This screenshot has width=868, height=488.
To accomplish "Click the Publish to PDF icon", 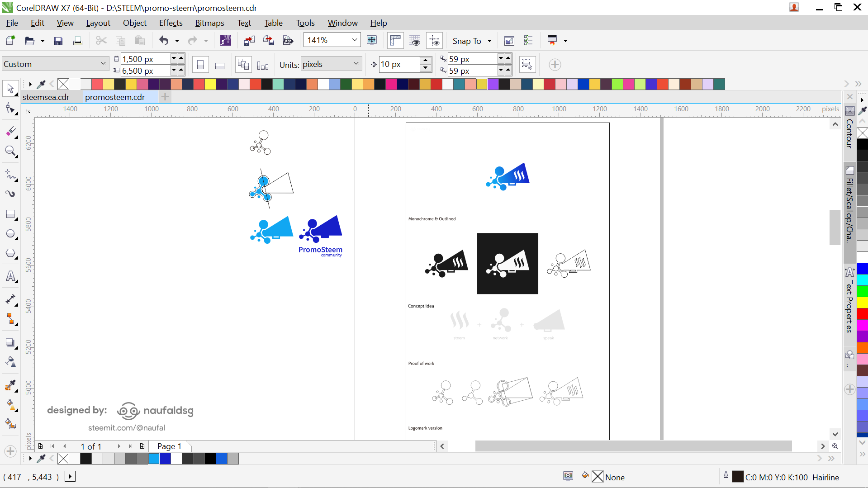I will pos(288,41).
